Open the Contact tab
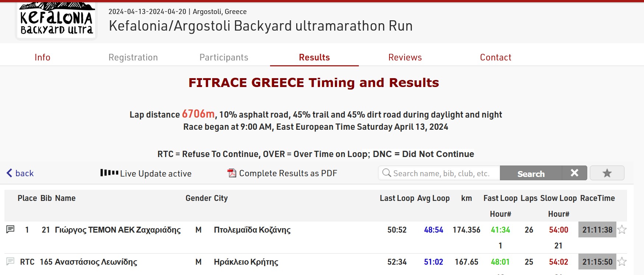Viewport: 644px width, 275px height. [x=496, y=57]
